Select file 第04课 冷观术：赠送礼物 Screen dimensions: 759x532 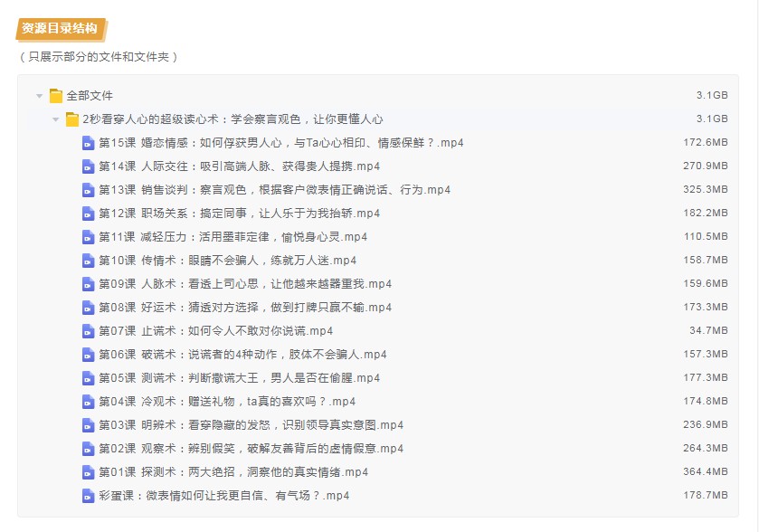click(227, 402)
